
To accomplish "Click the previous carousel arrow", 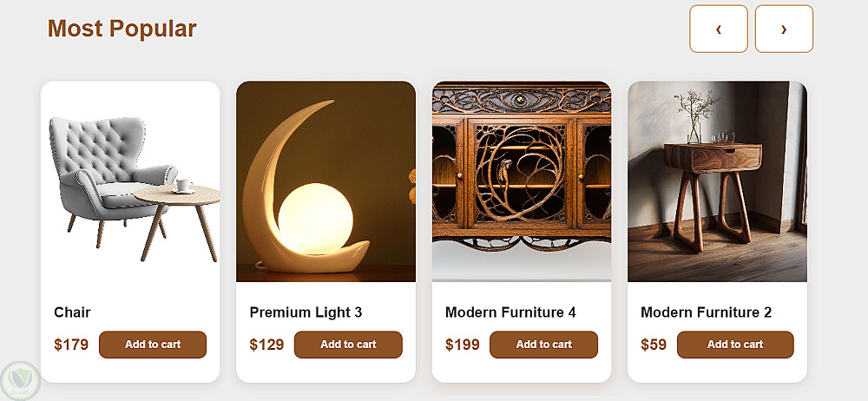I will (x=718, y=29).
